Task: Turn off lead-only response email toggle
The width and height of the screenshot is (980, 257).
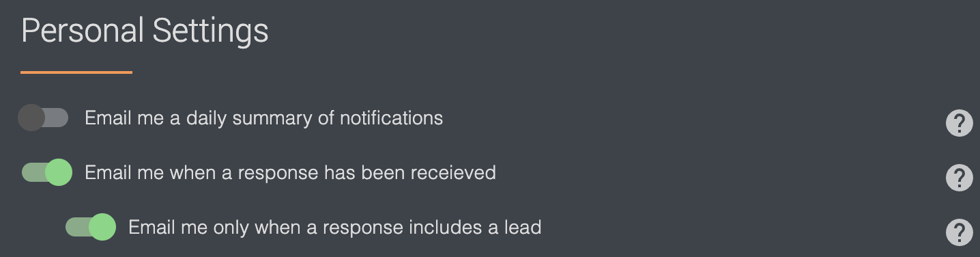Action: tap(90, 227)
